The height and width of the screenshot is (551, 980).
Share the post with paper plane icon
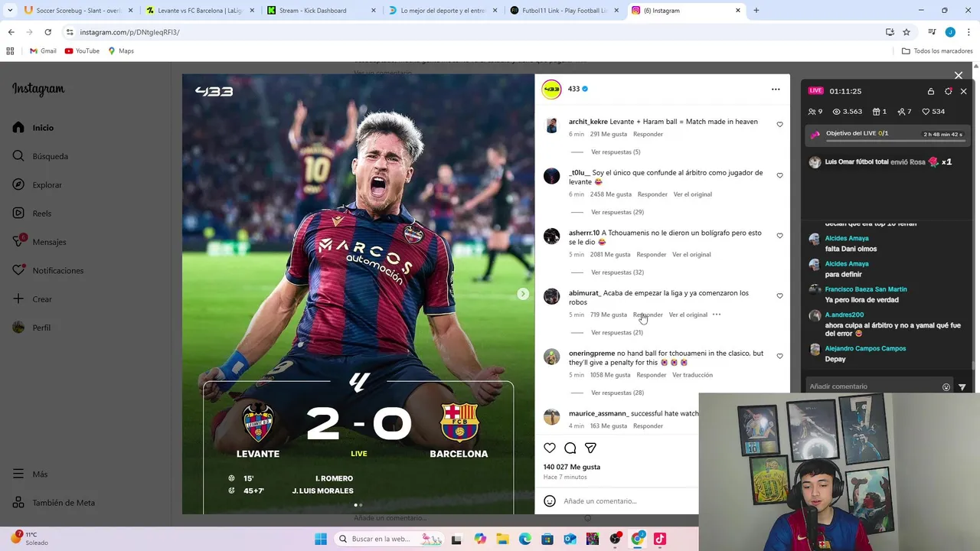(590, 448)
